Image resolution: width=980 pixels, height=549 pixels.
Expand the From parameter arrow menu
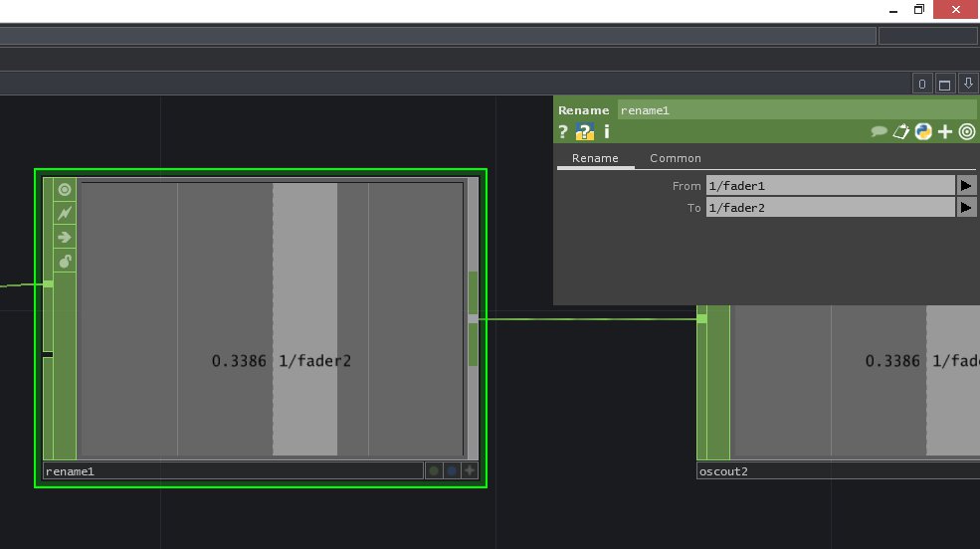point(966,185)
